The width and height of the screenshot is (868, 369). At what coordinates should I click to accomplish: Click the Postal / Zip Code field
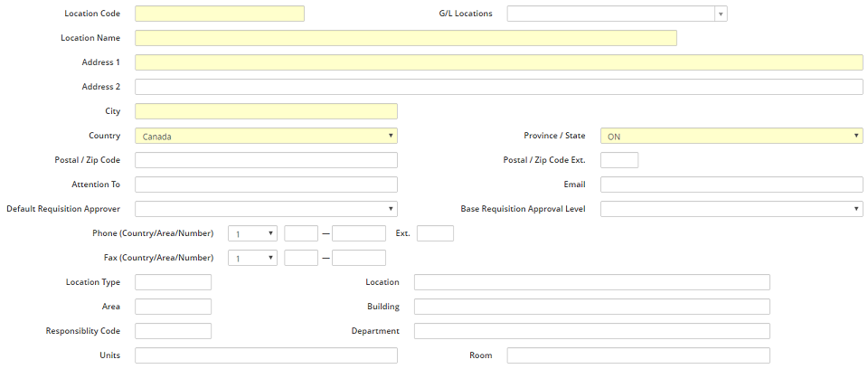[266, 160]
